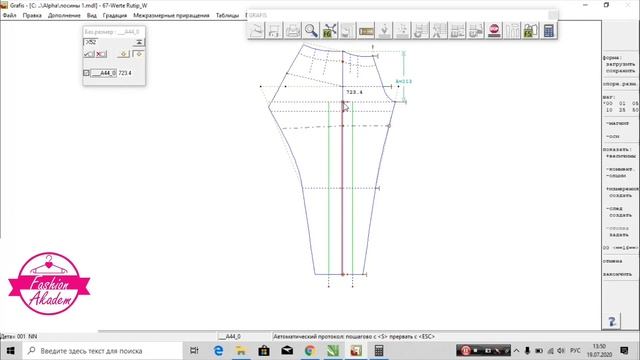Click the help question mark button at bottom right
The image size is (640, 360).
(612, 322)
